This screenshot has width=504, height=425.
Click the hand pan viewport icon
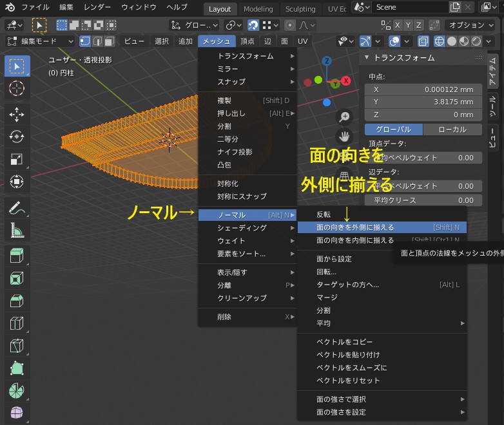click(344, 137)
